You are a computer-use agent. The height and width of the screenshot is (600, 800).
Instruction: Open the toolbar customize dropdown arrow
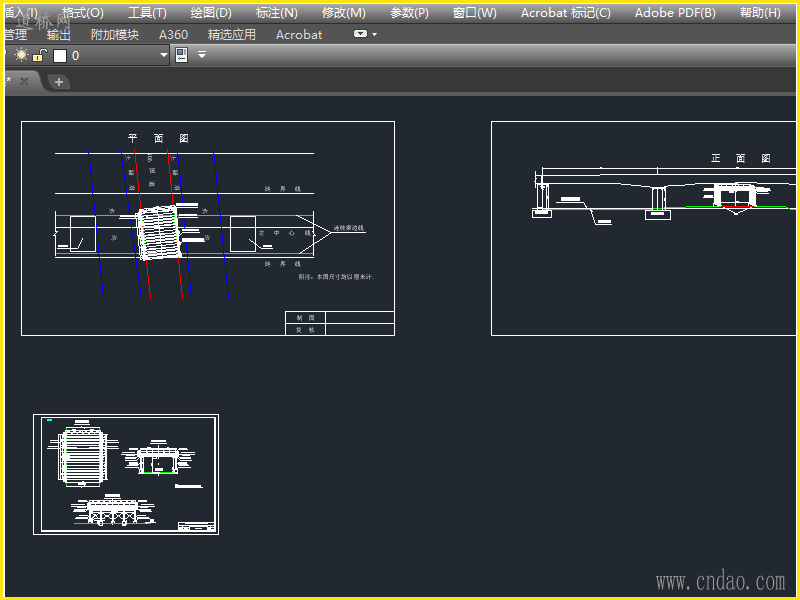click(x=202, y=55)
